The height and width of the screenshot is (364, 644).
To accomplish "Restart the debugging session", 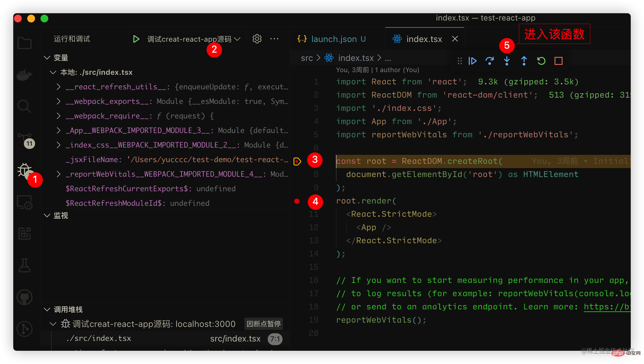I will (541, 61).
